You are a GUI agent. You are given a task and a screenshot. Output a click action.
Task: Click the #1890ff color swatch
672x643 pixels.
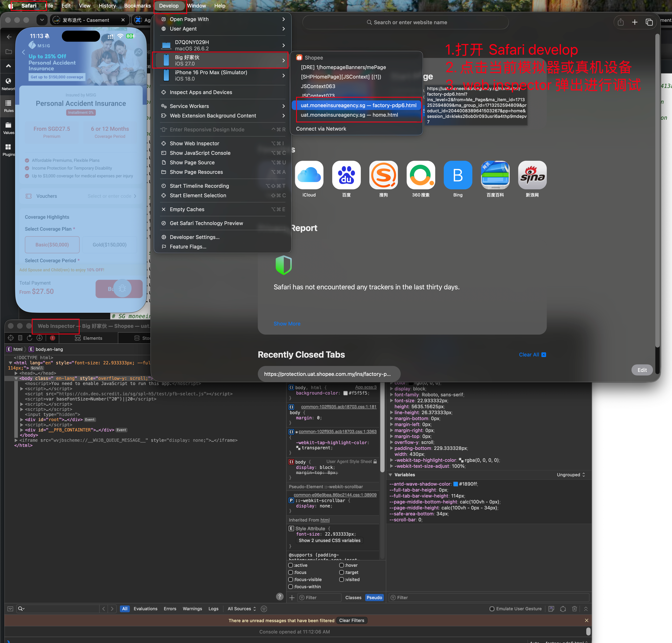click(455, 484)
